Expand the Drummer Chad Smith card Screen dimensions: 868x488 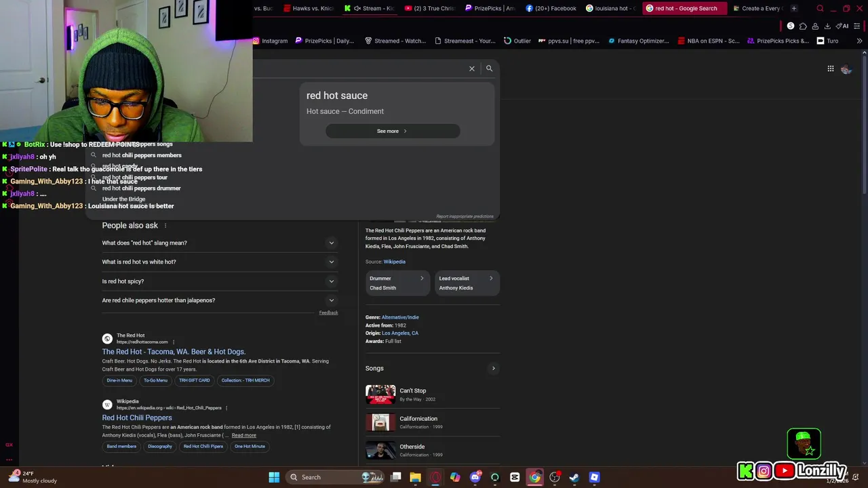tap(397, 283)
